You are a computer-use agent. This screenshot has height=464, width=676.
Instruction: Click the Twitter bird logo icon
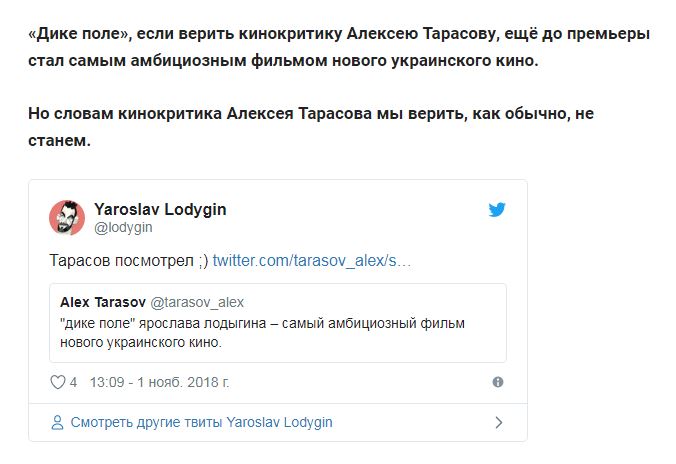pyautogui.click(x=497, y=210)
